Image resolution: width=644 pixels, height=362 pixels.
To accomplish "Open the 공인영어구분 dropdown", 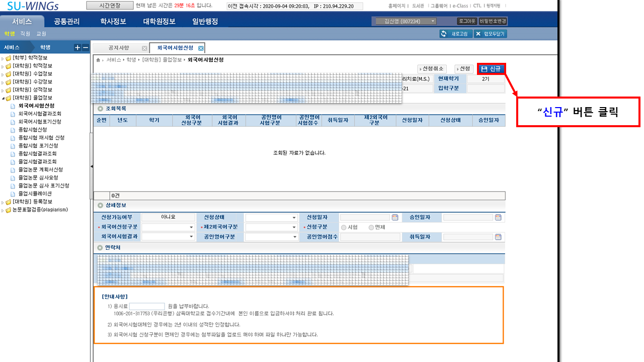I will click(x=272, y=237).
